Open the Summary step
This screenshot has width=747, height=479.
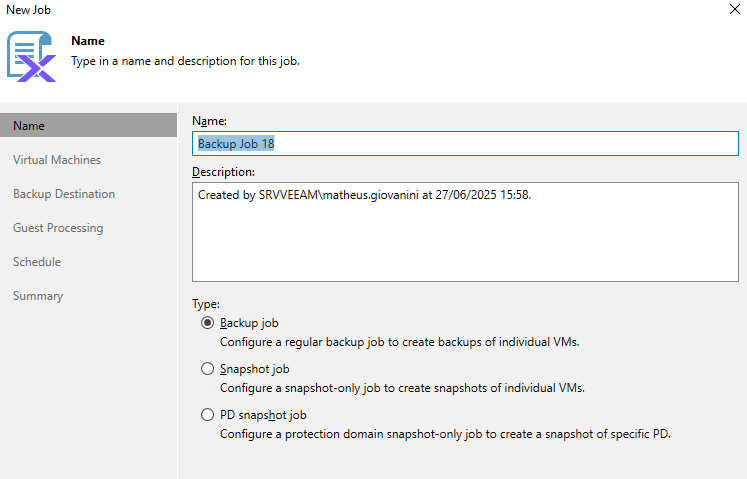point(38,296)
